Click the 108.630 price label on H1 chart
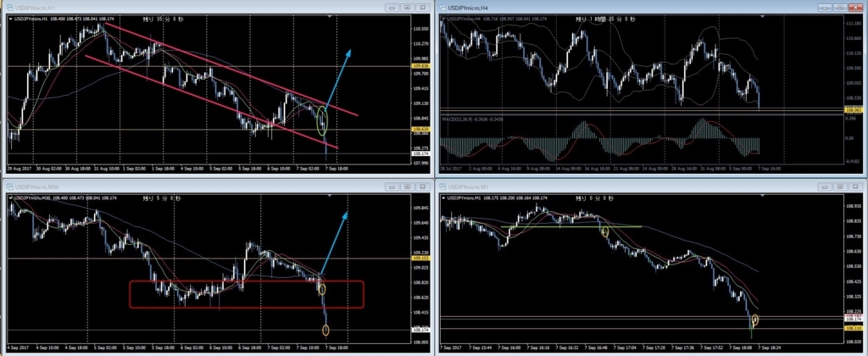The width and height of the screenshot is (868, 356). coord(420,130)
